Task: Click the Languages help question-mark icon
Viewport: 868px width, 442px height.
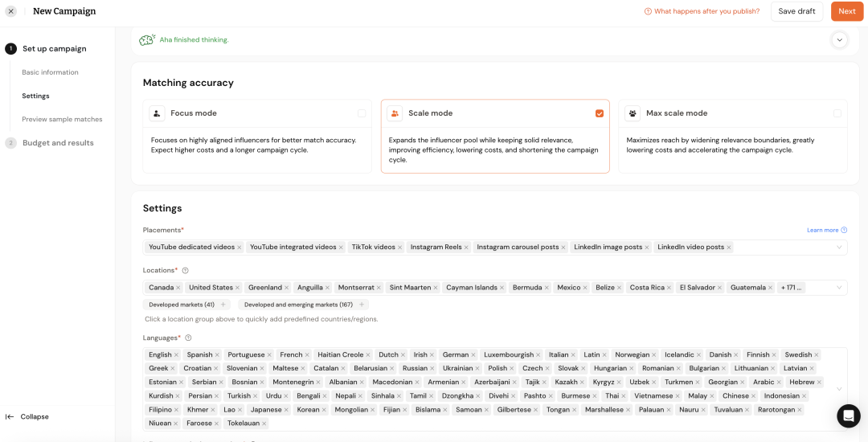Action: pos(188,338)
